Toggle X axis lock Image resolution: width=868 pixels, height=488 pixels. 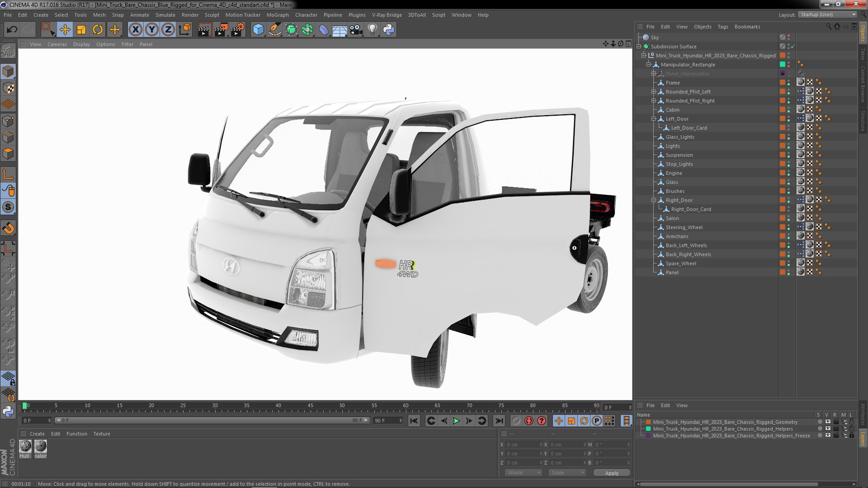click(135, 30)
